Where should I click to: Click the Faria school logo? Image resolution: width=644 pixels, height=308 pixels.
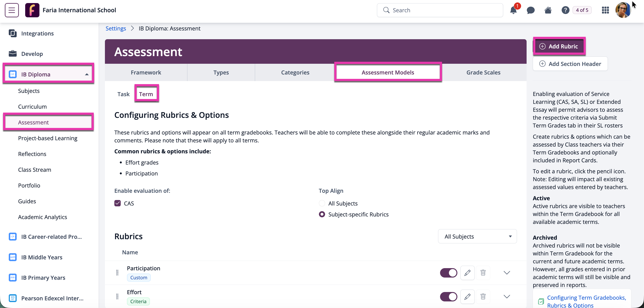click(x=32, y=10)
